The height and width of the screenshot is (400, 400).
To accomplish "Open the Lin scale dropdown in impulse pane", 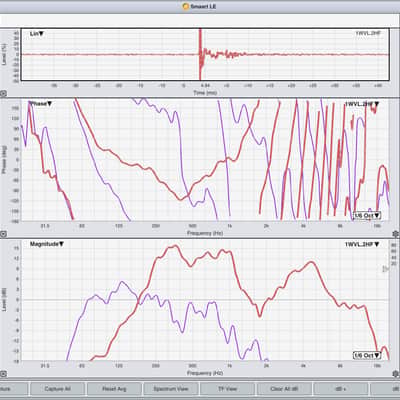I will pyautogui.click(x=37, y=34).
